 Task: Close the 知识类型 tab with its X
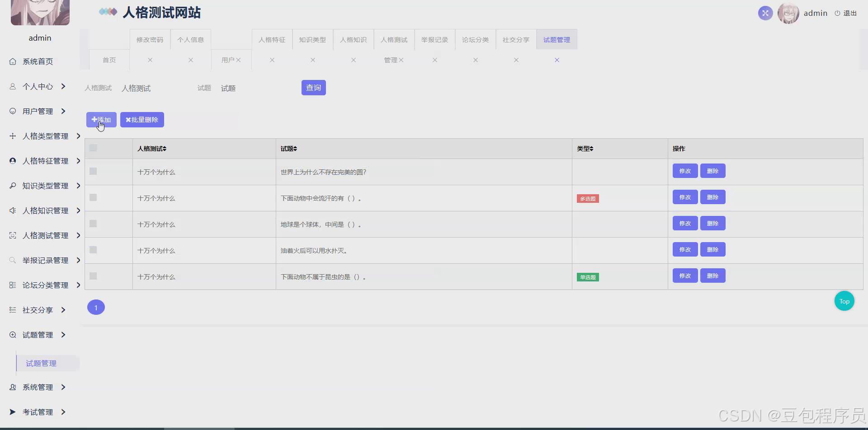click(x=313, y=60)
